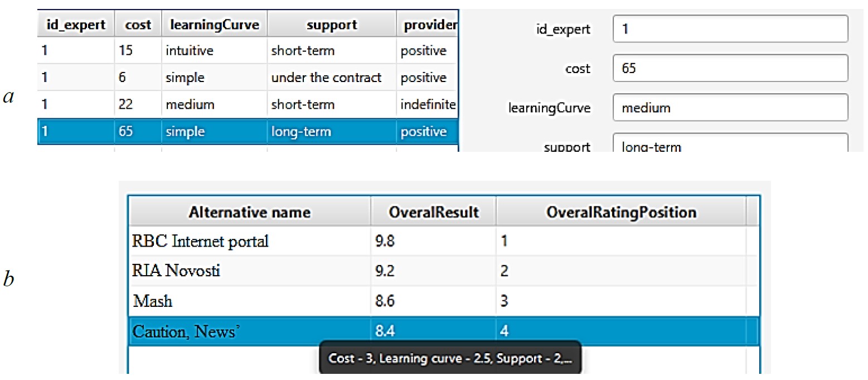Click the OveralRatingPosition column header
Screen dimensions: 868x380
[x=620, y=212]
